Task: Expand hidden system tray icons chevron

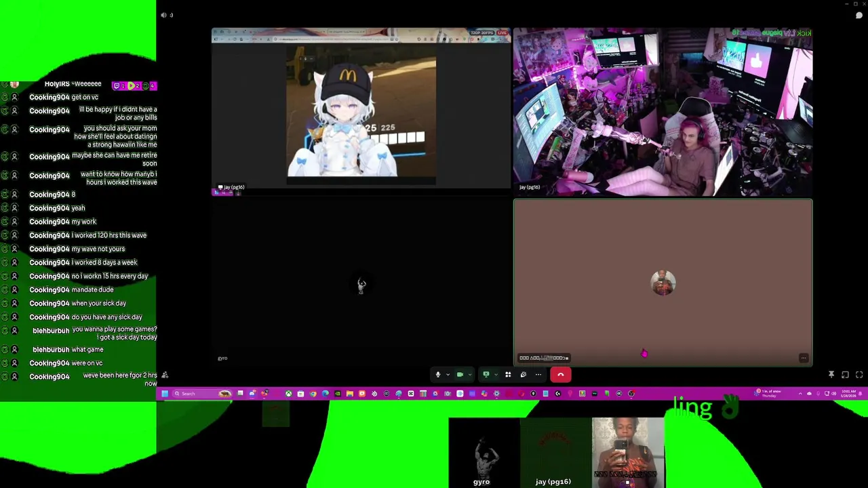Action: point(800,393)
